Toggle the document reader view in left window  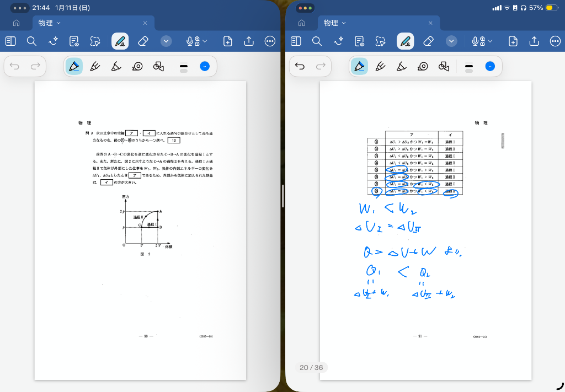tap(74, 41)
